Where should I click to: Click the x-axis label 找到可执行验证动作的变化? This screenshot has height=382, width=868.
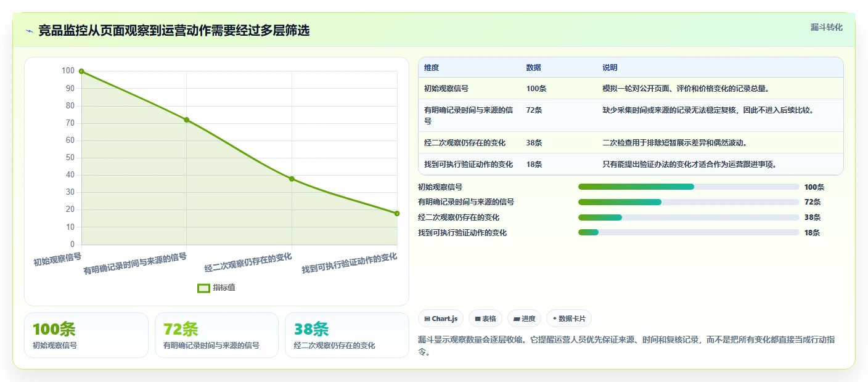point(350,264)
